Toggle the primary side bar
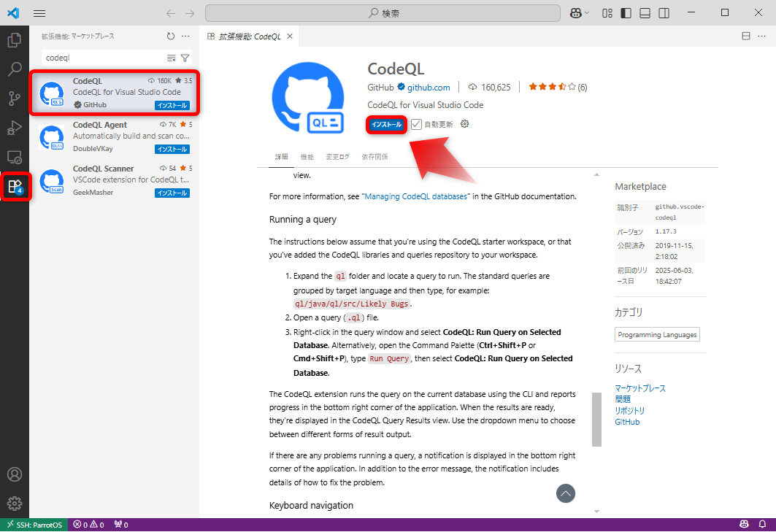This screenshot has width=776, height=532. point(626,13)
